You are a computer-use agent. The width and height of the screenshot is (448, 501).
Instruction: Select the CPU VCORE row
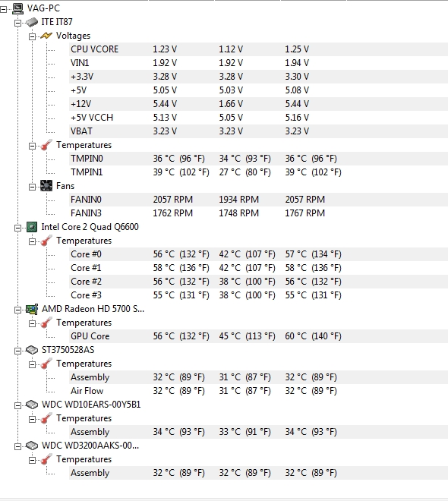[x=258, y=49]
